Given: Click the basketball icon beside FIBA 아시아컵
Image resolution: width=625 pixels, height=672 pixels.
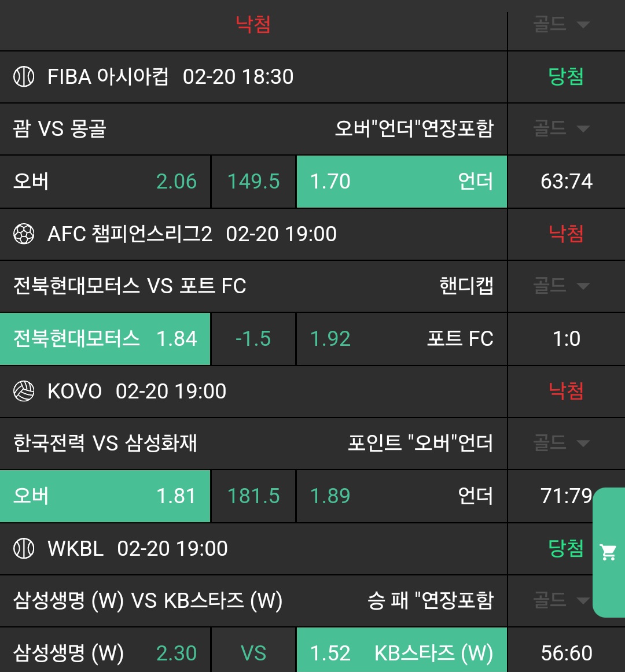Looking at the screenshot, I should [24, 77].
